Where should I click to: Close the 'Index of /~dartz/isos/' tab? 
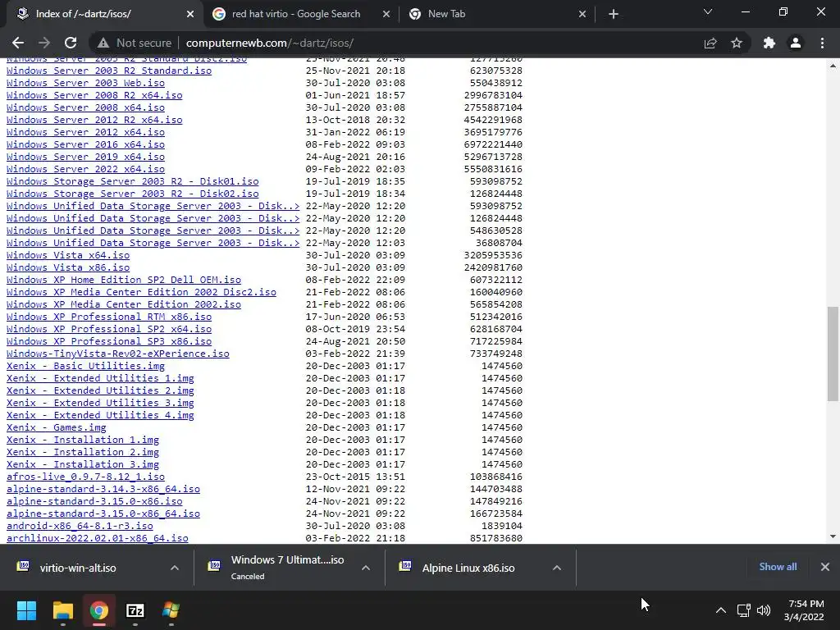coord(190,14)
